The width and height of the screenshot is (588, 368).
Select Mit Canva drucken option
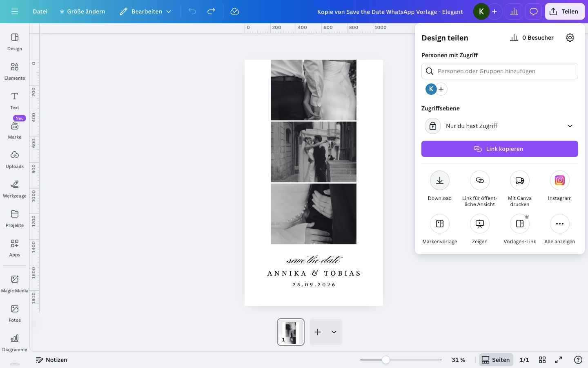(x=520, y=180)
